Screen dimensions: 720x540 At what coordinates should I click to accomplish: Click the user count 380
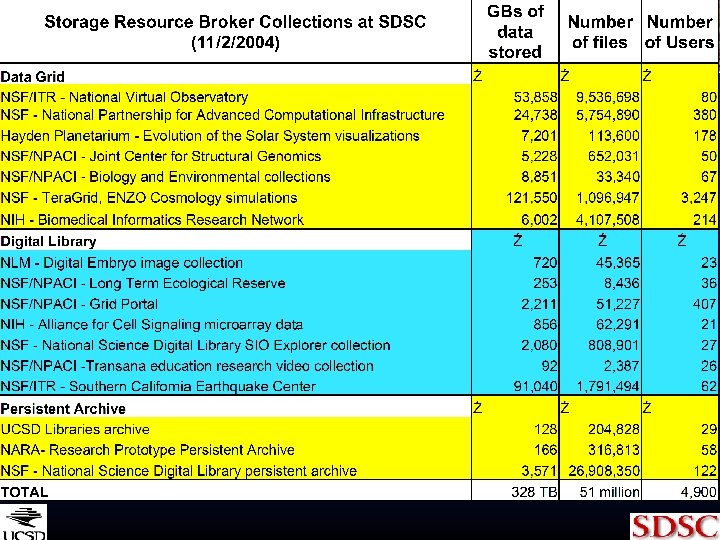[704, 115]
